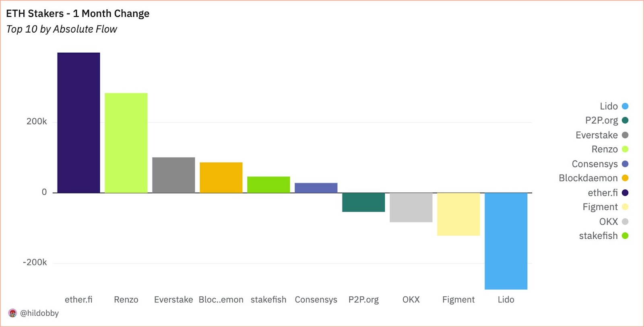Click the yellow Figment bar
This screenshot has width=644, height=327.
[x=458, y=214]
